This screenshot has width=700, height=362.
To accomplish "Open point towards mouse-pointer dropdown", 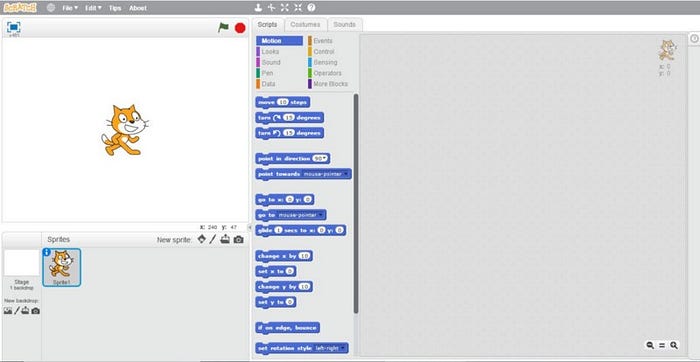I will [346, 174].
